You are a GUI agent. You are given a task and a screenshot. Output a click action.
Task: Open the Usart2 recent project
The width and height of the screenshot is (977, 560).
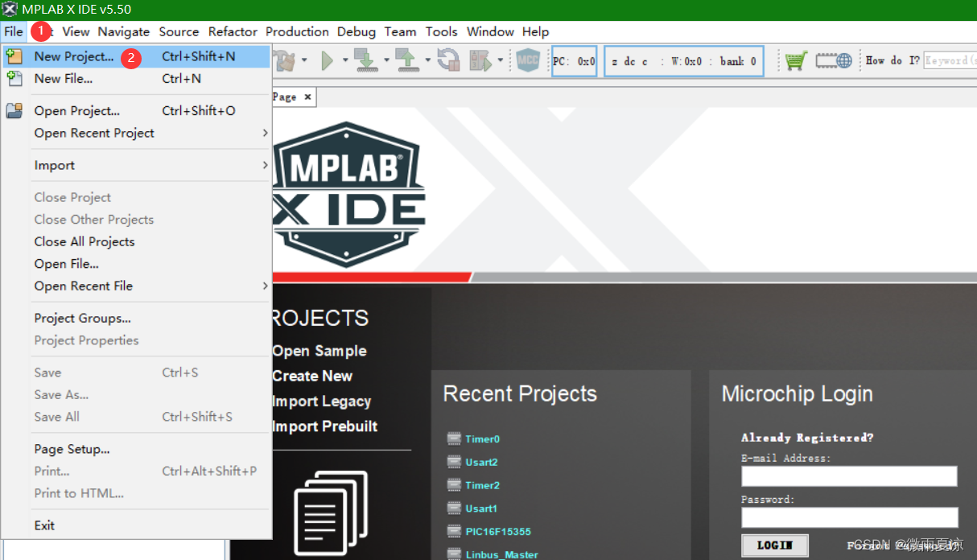point(481,462)
